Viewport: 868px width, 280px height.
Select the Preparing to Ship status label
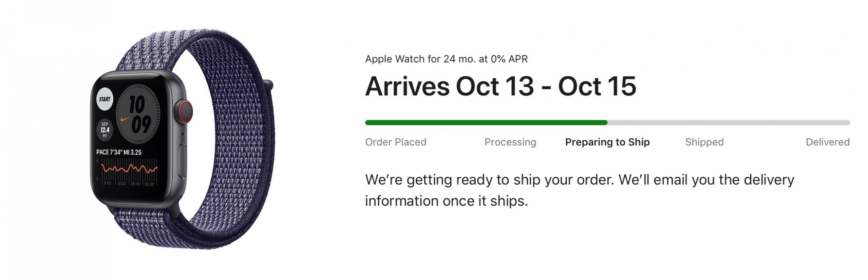pyautogui.click(x=607, y=142)
